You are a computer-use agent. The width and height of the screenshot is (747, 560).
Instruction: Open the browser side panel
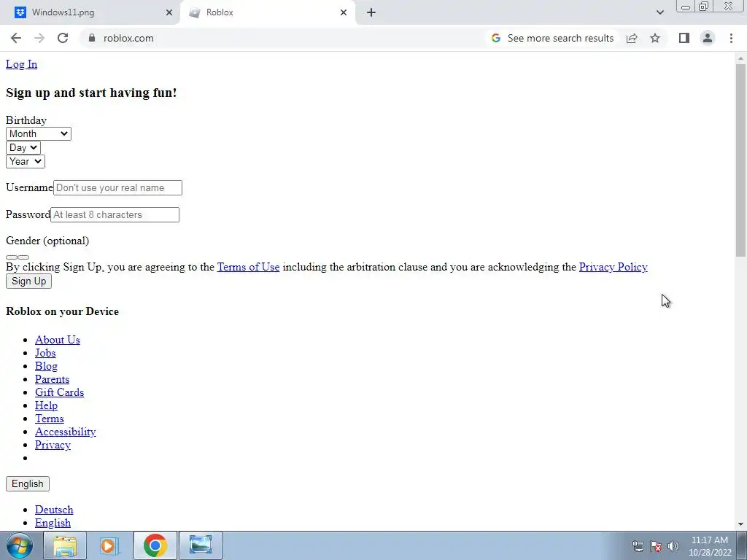684,38
